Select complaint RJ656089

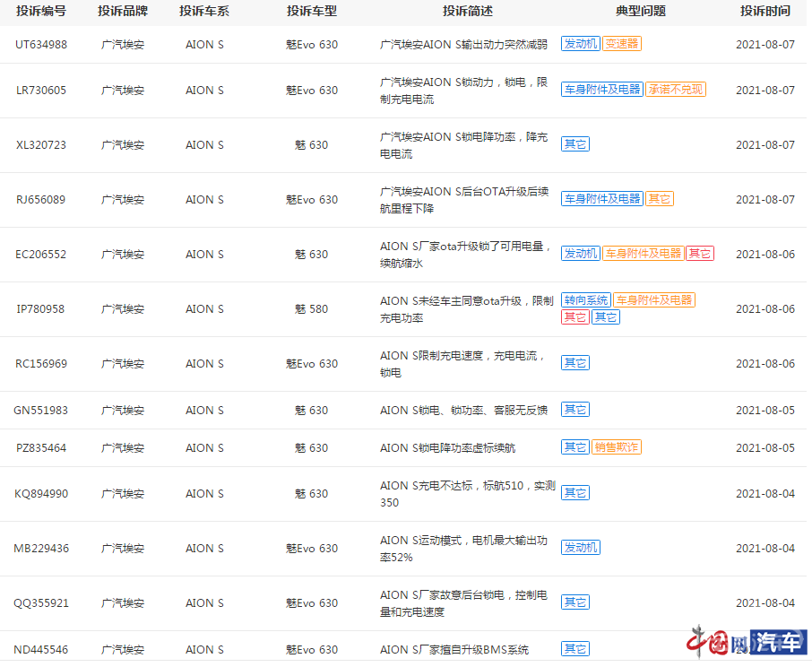coord(41,200)
